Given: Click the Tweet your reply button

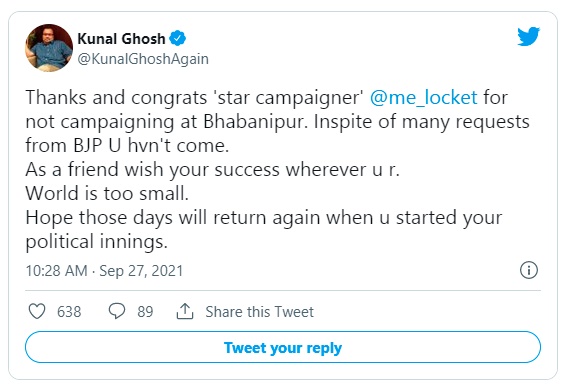Looking at the screenshot, I should point(283,347).
